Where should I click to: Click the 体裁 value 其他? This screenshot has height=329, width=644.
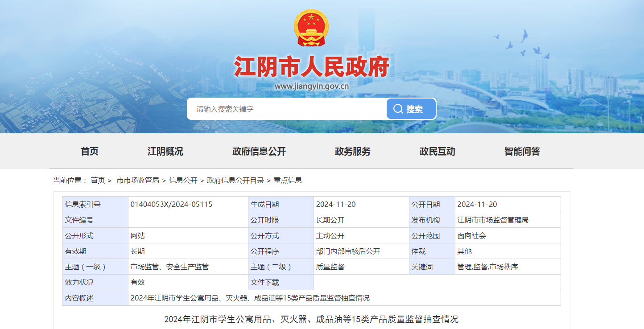508,251
